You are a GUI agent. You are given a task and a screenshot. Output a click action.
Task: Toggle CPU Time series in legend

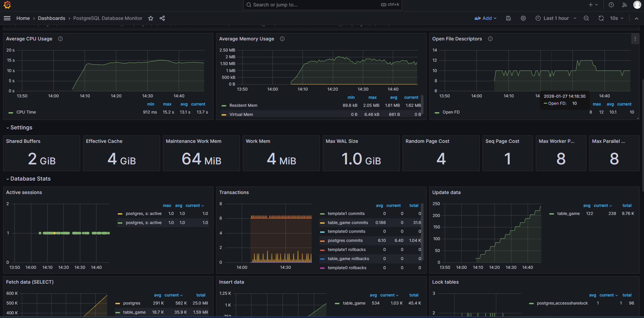coord(26,112)
